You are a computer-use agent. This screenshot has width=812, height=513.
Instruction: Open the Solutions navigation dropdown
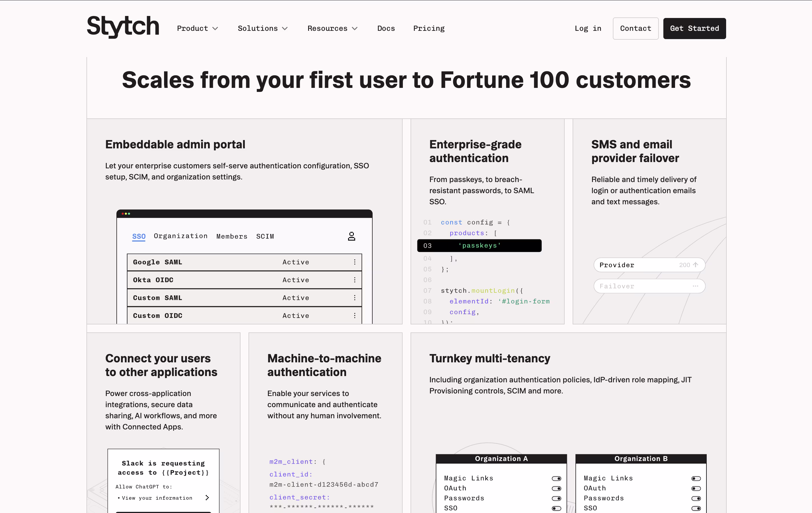tap(262, 28)
